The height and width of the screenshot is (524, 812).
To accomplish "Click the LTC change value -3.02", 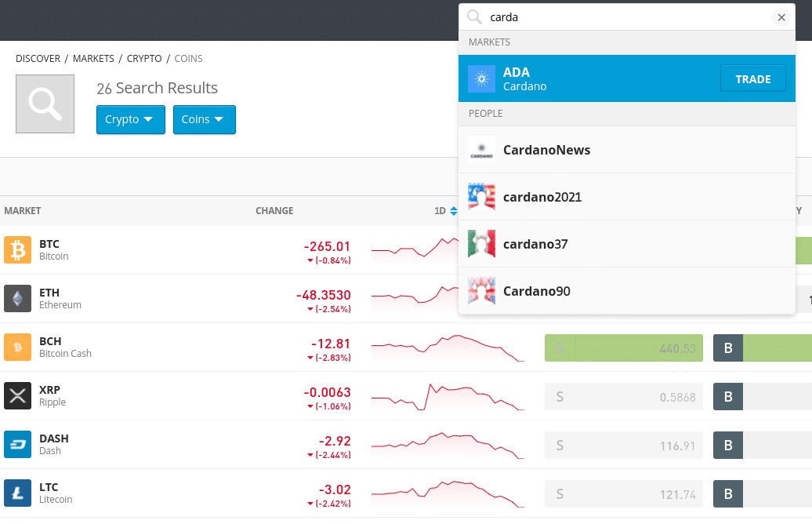I will (x=335, y=489).
